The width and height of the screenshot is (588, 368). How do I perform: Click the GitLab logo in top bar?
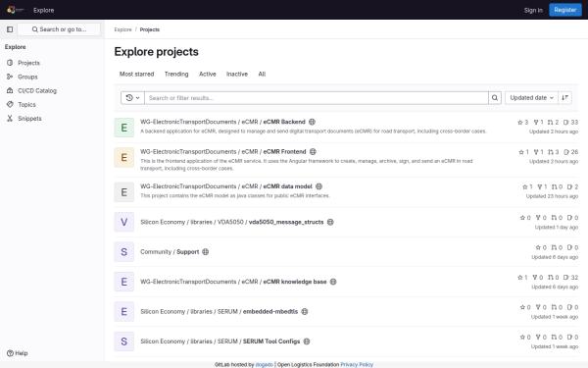coord(16,10)
